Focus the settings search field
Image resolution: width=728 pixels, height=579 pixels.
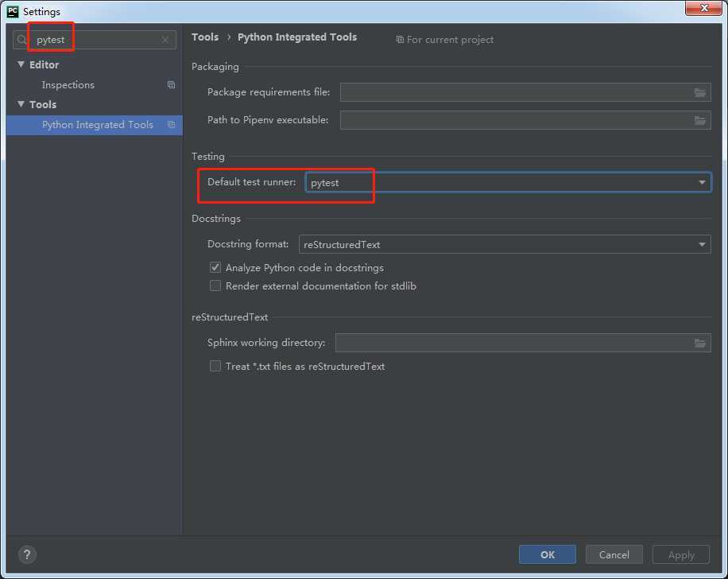coord(95,40)
